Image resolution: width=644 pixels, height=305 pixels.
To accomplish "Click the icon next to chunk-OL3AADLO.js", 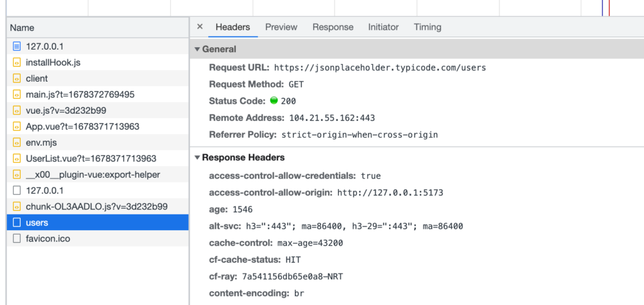I will pyautogui.click(x=17, y=206).
